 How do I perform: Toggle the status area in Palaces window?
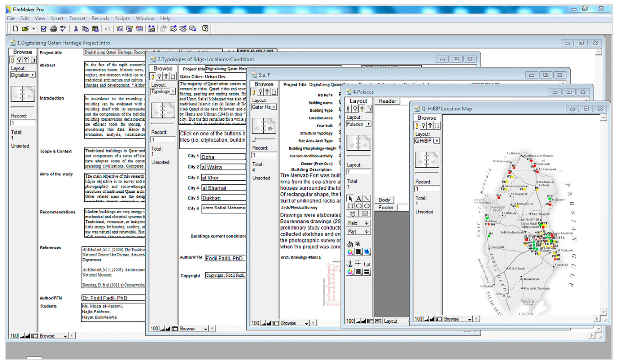(370, 321)
